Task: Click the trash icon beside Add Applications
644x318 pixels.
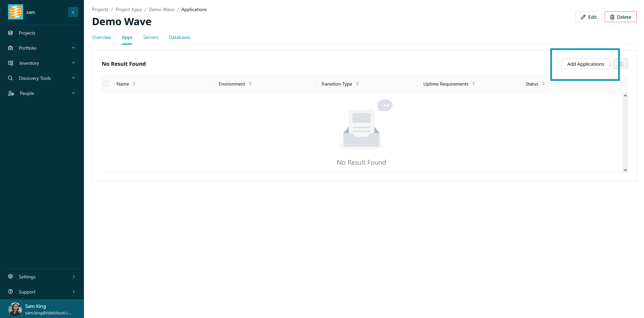Action: click(621, 64)
